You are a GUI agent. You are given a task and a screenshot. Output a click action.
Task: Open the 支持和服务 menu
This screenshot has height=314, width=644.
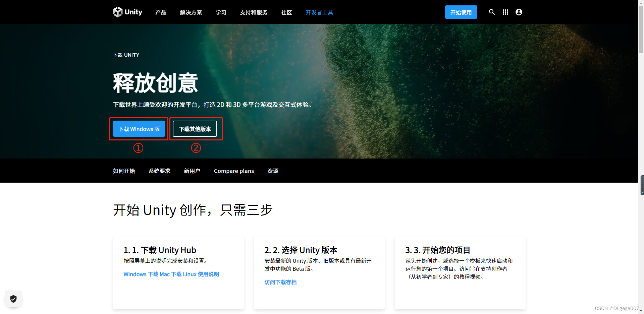coord(254,12)
